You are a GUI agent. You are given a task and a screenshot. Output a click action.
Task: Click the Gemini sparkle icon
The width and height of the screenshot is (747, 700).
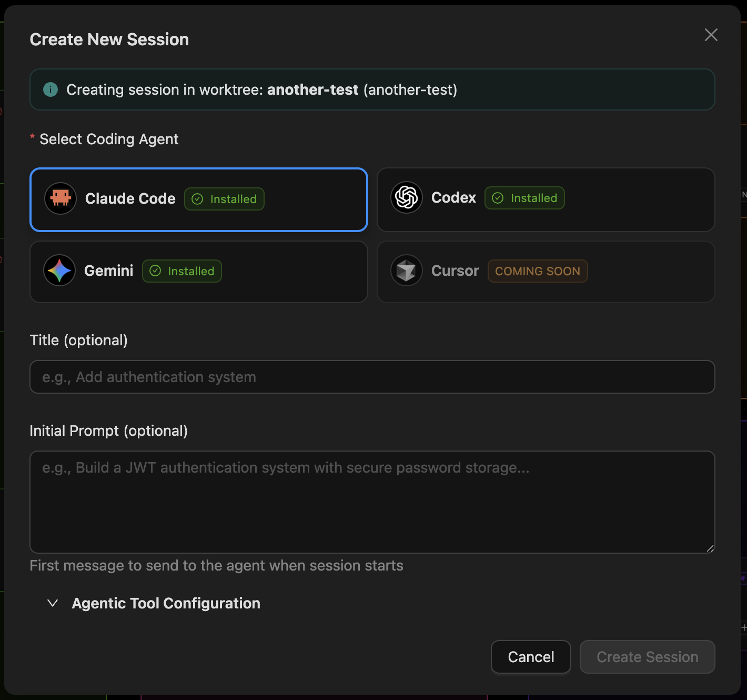(59, 271)
